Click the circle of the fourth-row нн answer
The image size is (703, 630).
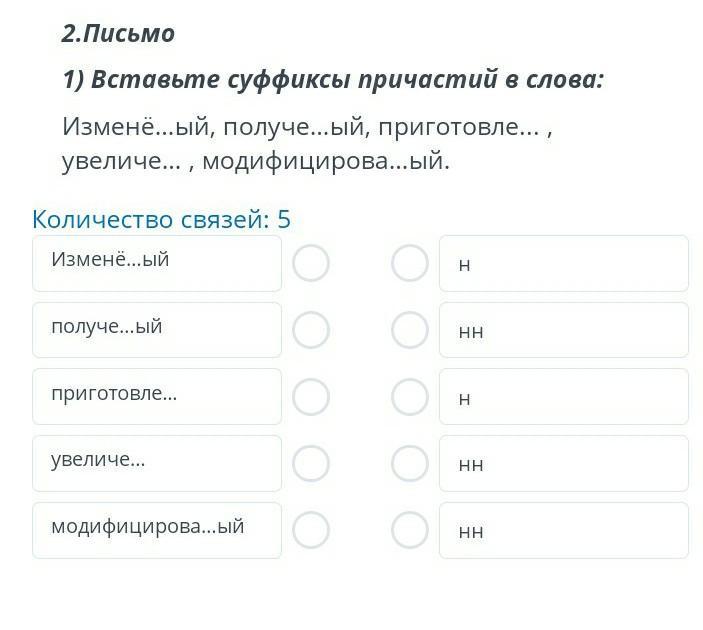(410, 463)
